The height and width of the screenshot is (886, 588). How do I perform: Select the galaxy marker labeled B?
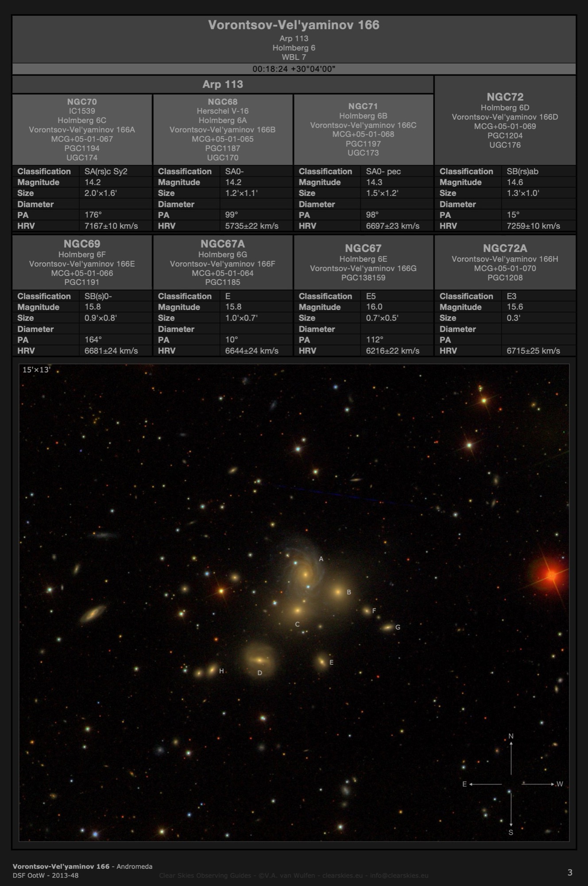(x=338, y=592)
